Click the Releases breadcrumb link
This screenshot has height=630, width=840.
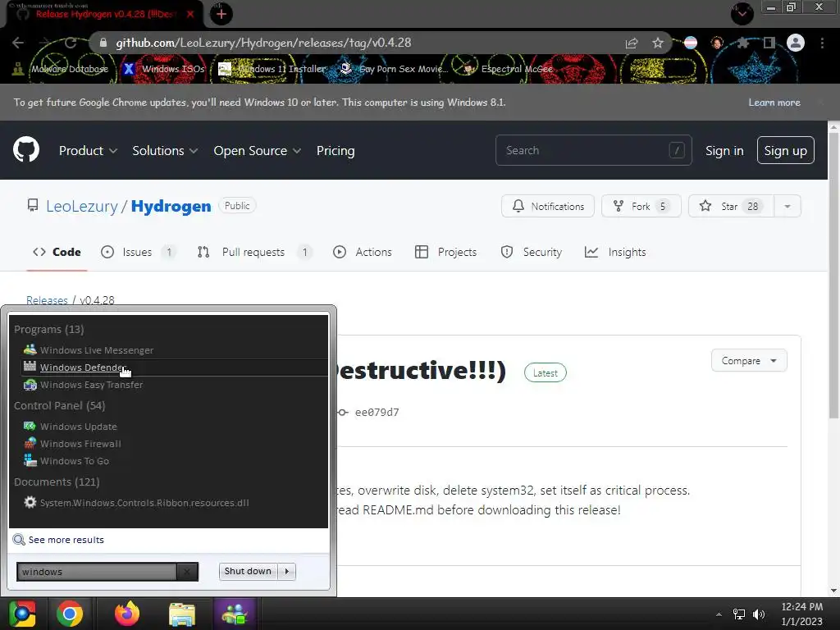coord(47,300)
